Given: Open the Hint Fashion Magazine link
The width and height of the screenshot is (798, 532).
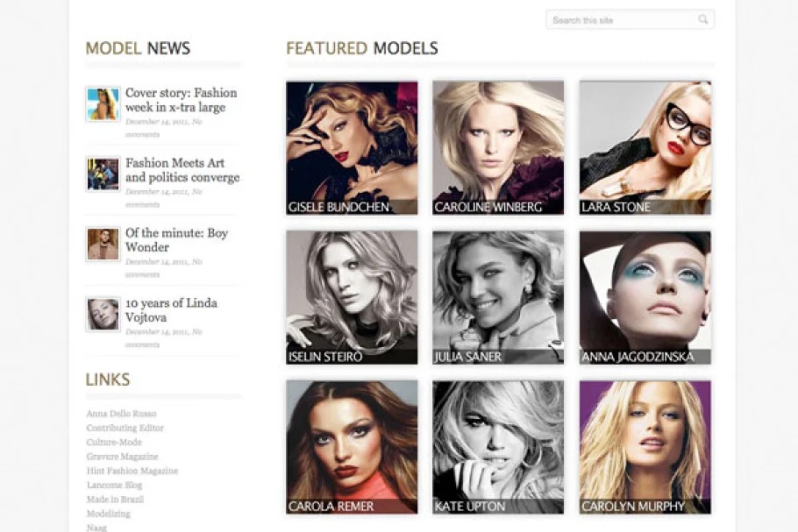Looking at the screenshot, I should click(x=132, y=471).
